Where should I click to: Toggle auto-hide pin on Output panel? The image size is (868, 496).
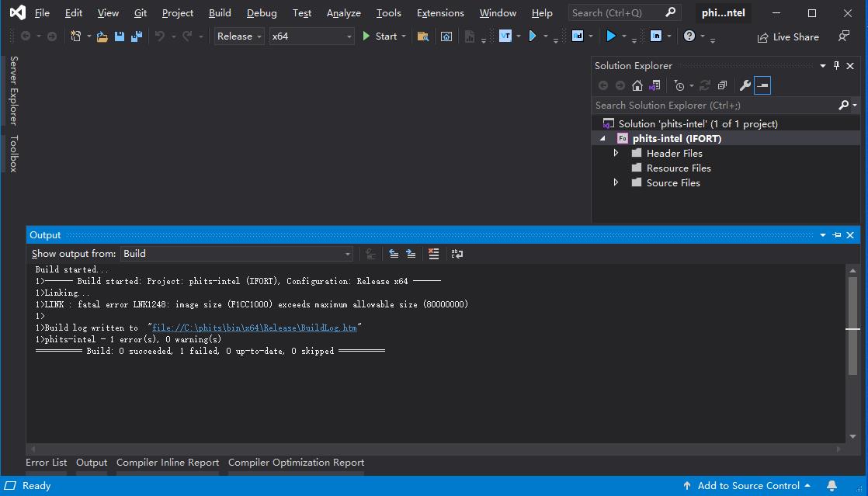point(837,235)
